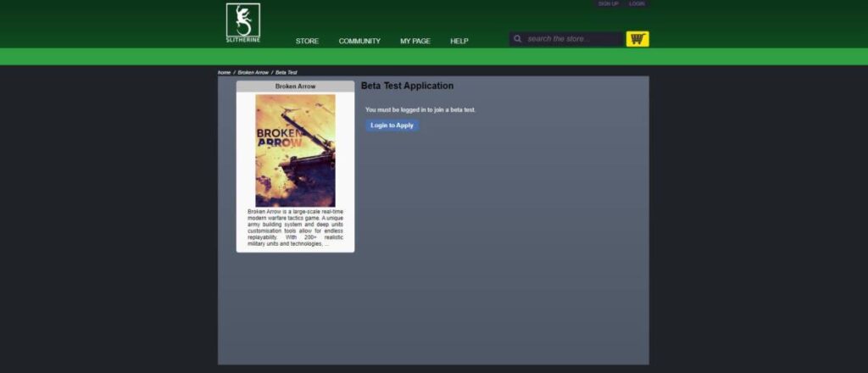Click the must be logged in message
This screenshot has height=373, width=868.
[x=420, y=110]
